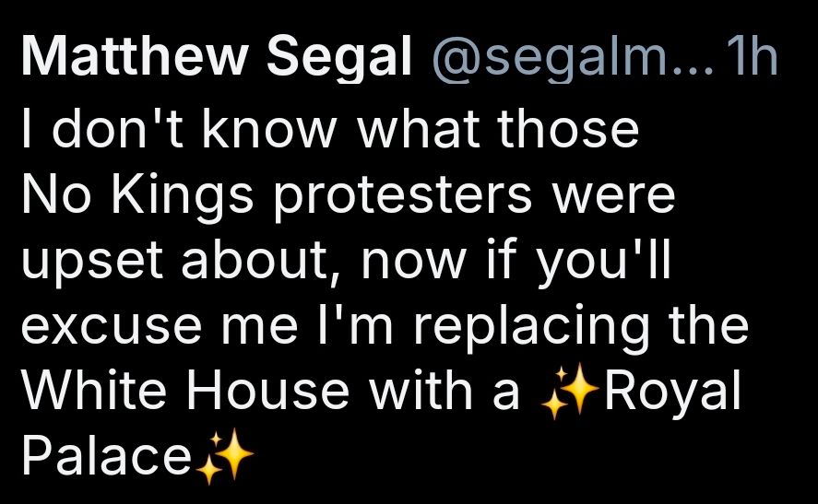Image resolution: width=818 pixels, height=504 pixels.
Task: Click the words "now if you'll"
Action: (517, 262)
